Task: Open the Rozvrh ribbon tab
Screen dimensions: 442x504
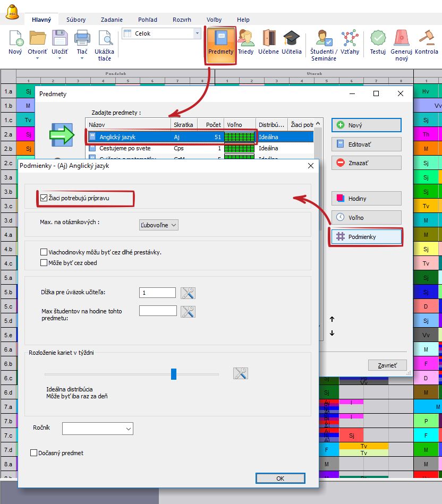Action: click(x=182, y=20)
